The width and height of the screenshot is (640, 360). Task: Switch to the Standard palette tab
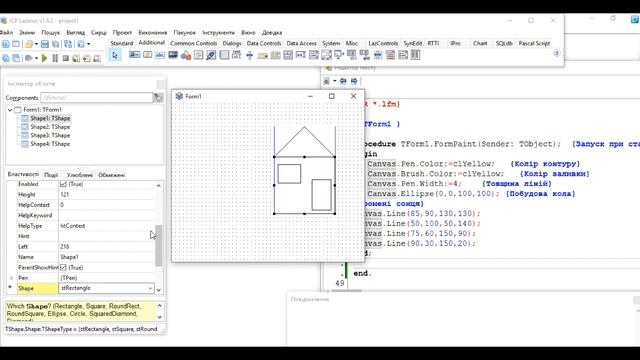(x=122, y=43)
